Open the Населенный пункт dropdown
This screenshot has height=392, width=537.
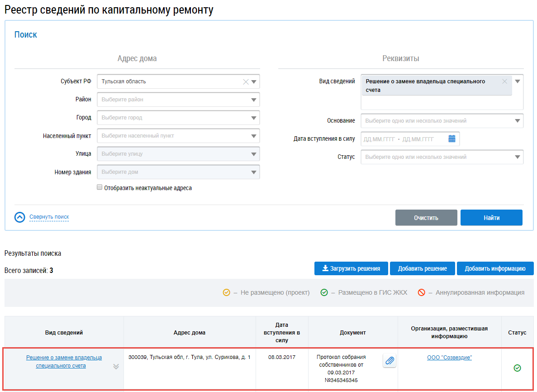[x=178, y=136]
